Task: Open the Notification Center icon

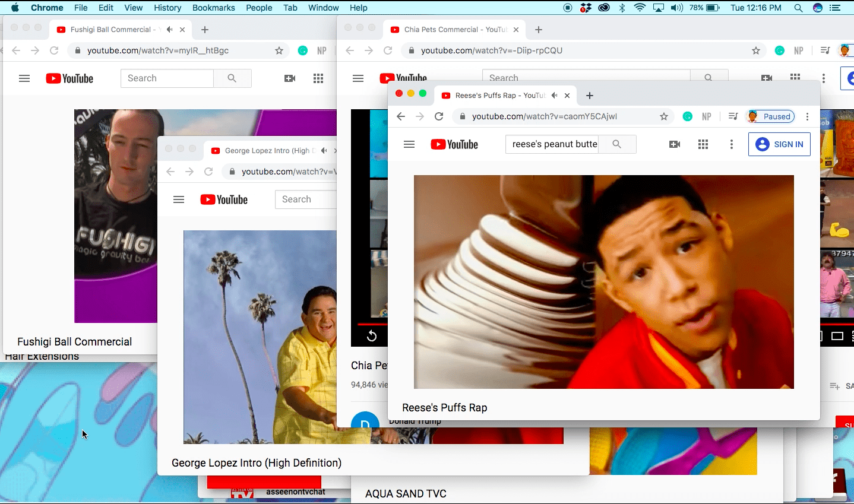Action: coord(836,8)
